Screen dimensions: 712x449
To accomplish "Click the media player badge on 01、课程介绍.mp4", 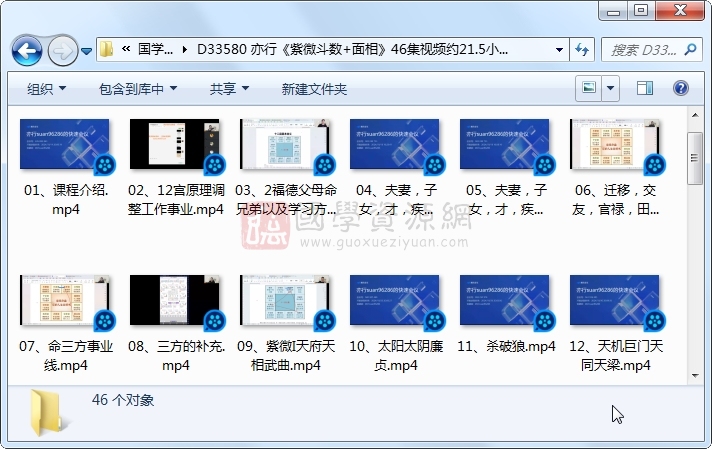I will (x=105, y=165).
